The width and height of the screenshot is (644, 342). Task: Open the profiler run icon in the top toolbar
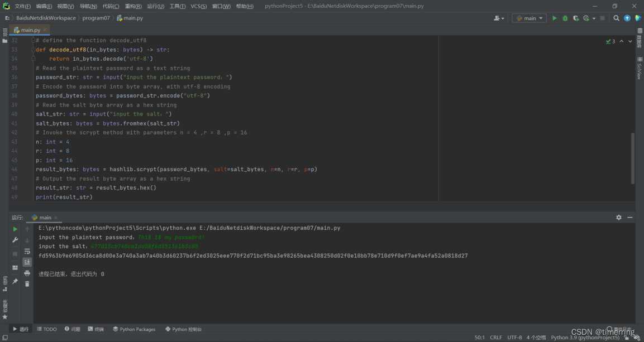point(586,18)
